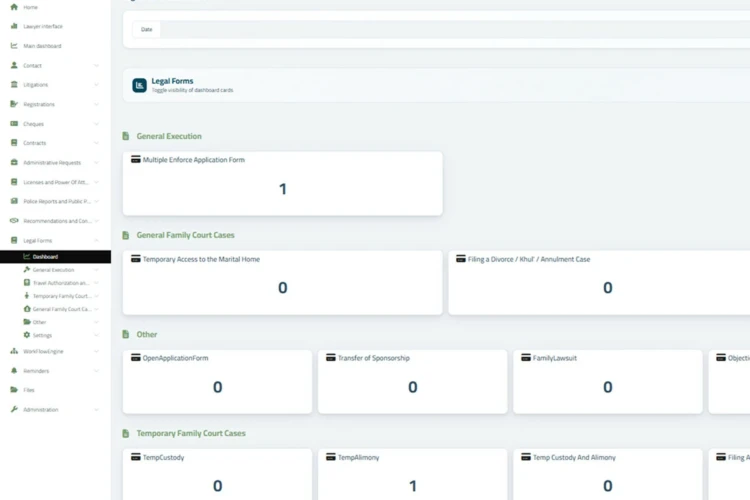This screenshot has height=500, width=750.
Task: Open the TempCustody card
Action: coord(218,475)
